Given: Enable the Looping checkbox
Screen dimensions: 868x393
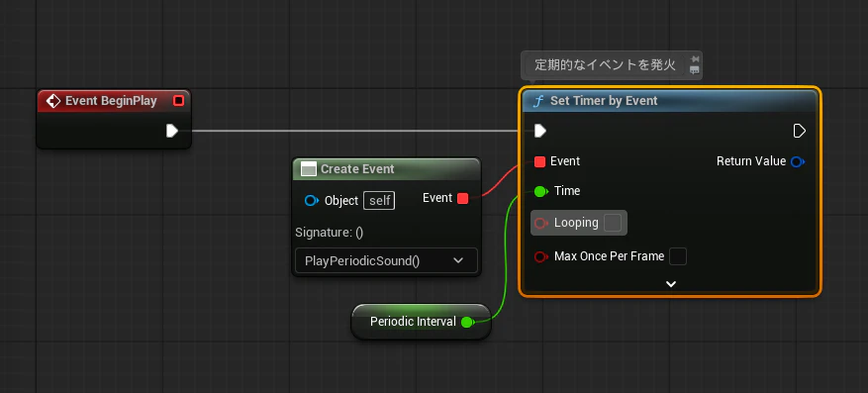Looking at the screenshot, I should 613,223.
